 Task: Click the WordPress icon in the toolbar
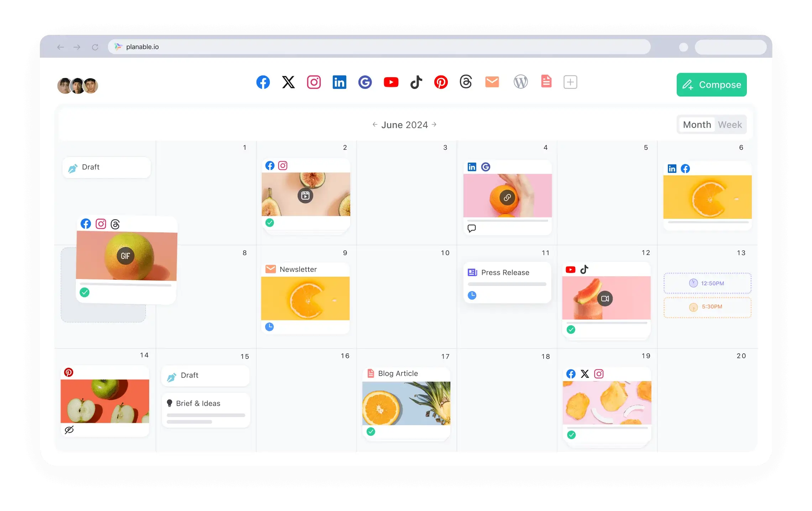tap(520, 82)
